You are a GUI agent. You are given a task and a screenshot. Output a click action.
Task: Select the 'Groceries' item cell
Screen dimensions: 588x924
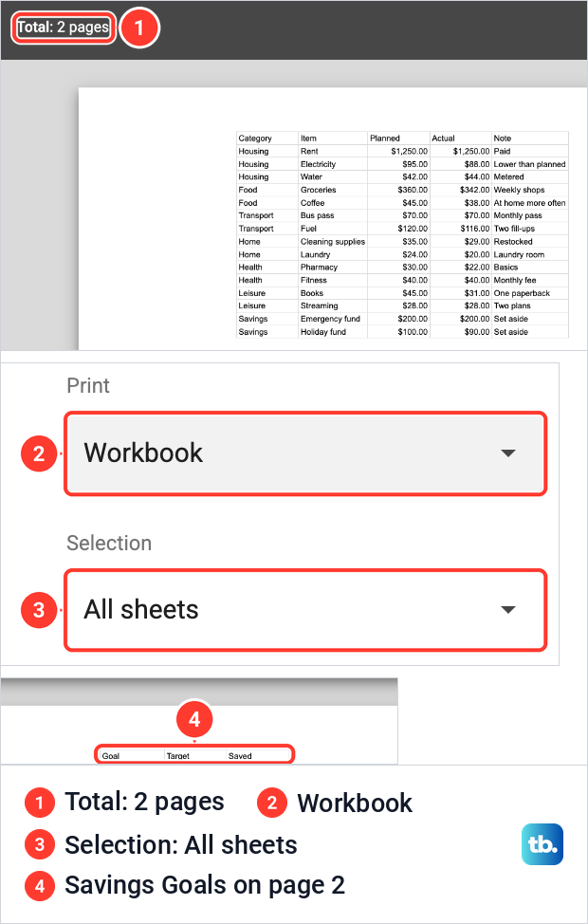click(318, 190)
